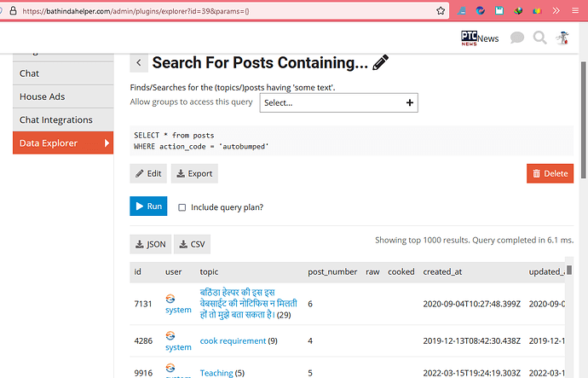
Task: Open House Ads in sidebar
Action: (x=63, y=96)
